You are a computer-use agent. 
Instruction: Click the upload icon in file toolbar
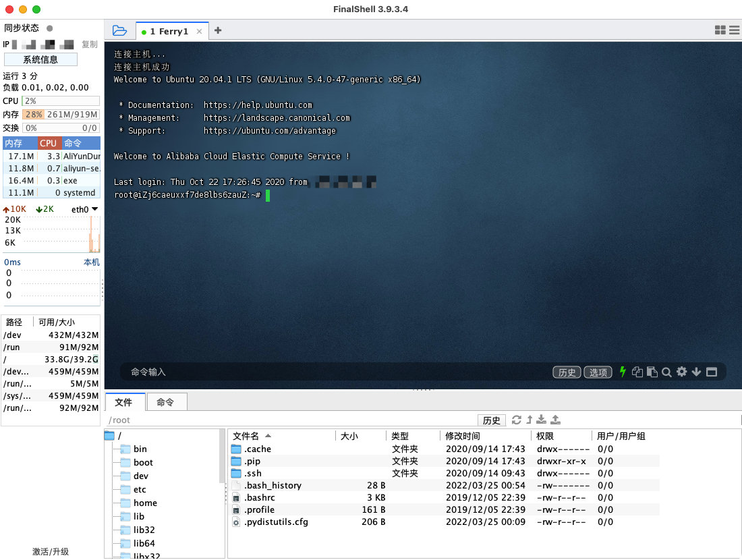coord(556,420)
